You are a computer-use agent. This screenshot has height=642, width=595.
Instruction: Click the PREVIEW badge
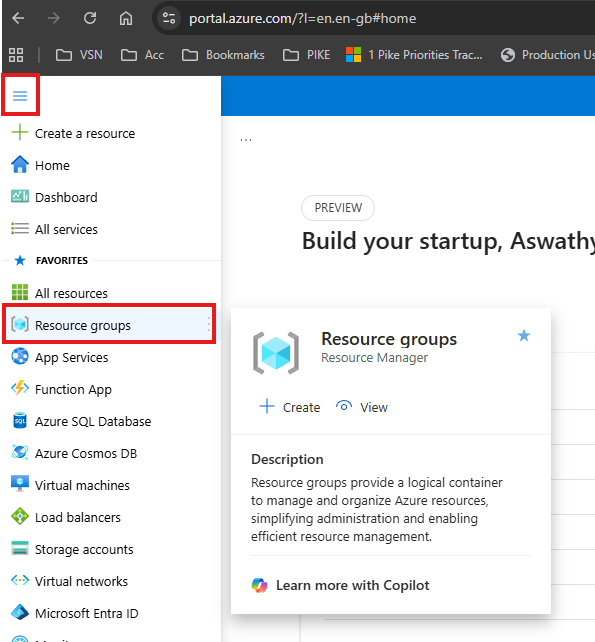tap(338, 208)
